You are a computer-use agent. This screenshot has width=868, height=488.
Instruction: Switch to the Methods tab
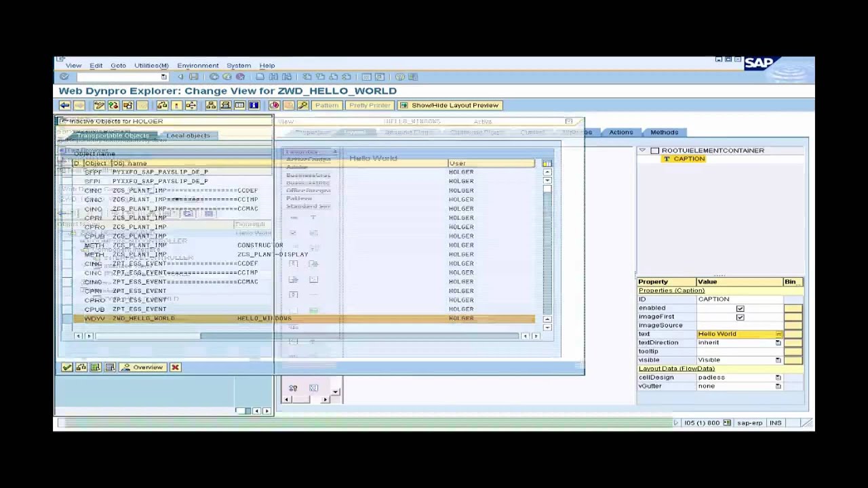[665, 132]
